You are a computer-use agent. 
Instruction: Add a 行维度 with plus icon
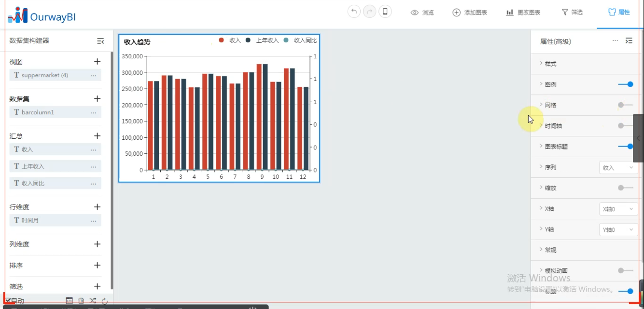97,207
